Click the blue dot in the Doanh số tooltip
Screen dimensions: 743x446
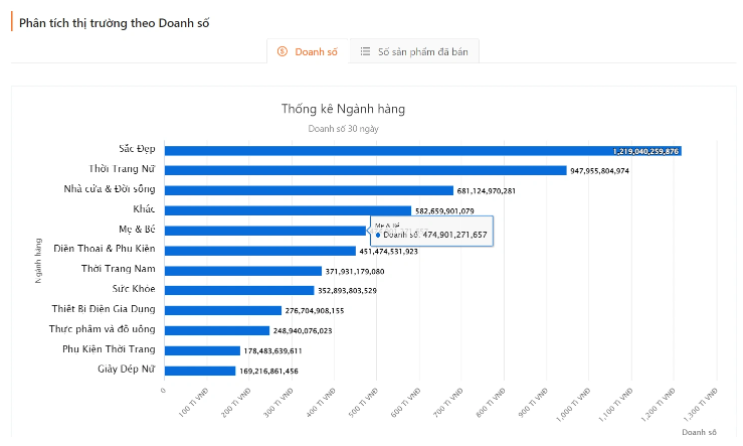(x=379, y=234)
